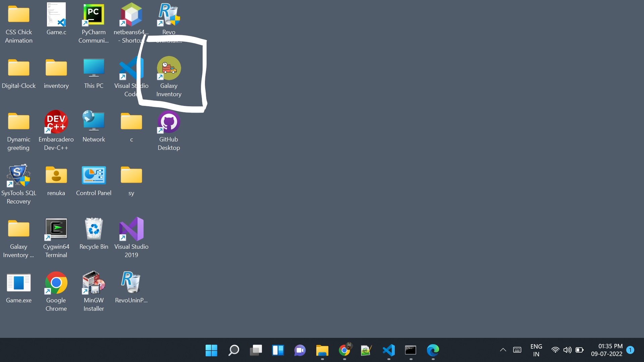This screenshot has width=644, height=362.
Task: Open taskbar Search
Action: [233, 350]
